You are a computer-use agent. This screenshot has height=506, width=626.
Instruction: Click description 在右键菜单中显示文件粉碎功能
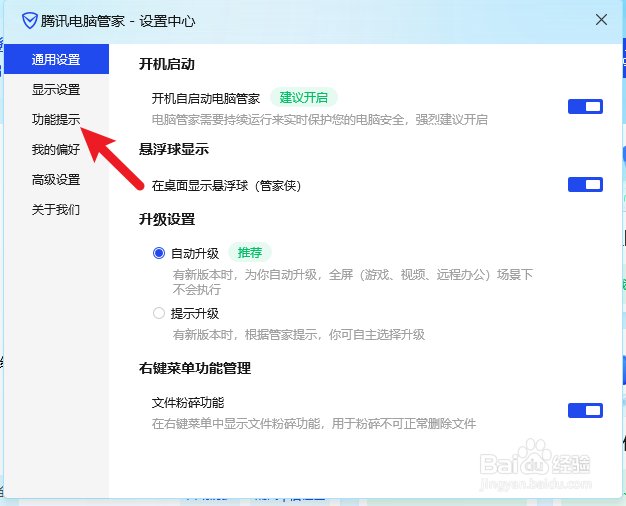pyautogui.click(x=314, y=423)
